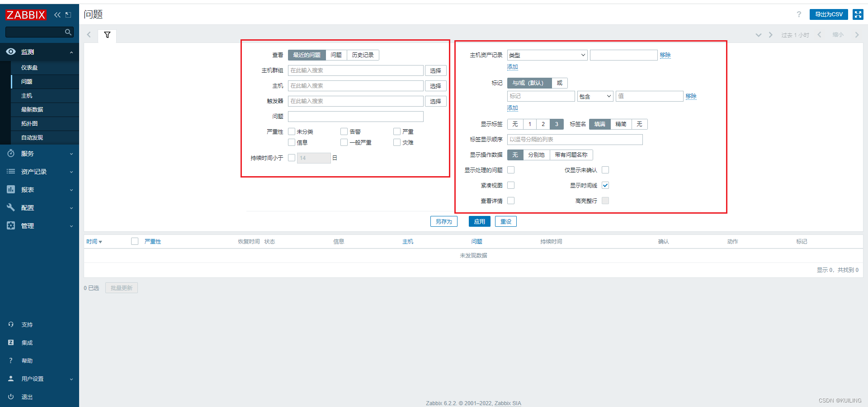Expand the 管理 menu section
The width and height of the screenshot is (868, 407).
[x=71, y=226]
